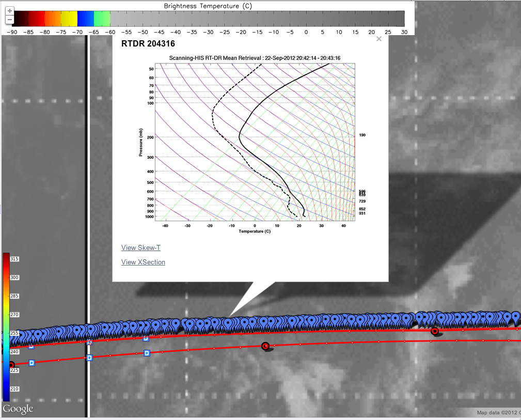Viewport: 521px width, 420px height.
Task: Close the RTDR 204316 popup
Action: pyautogui.click(x=379, y=39)
